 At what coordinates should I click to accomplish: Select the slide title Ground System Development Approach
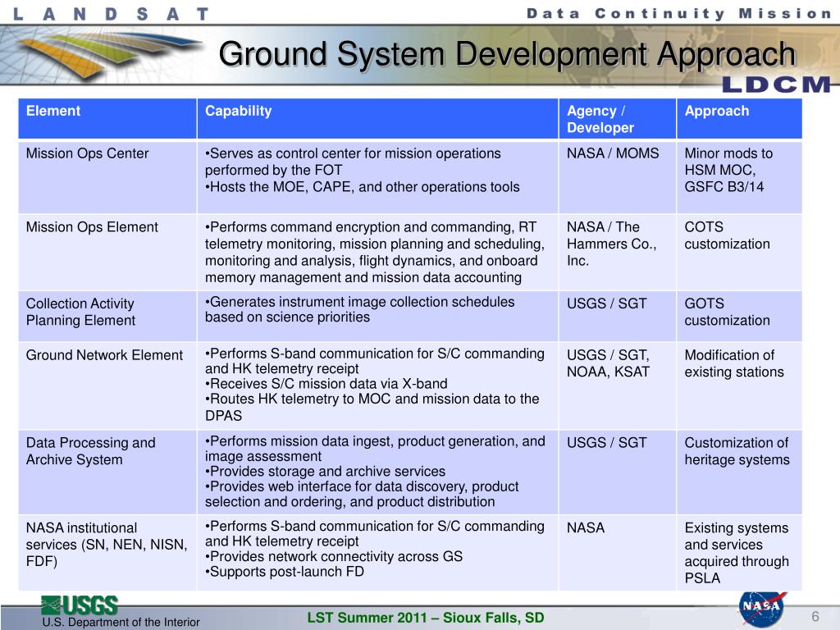[x=507, y=54]
